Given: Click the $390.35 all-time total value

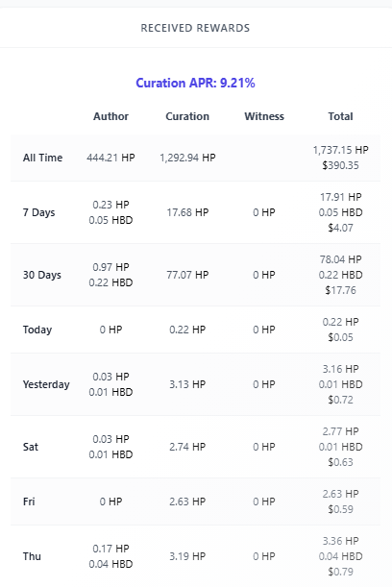Looking at the screenshot, I should [340, 165].
